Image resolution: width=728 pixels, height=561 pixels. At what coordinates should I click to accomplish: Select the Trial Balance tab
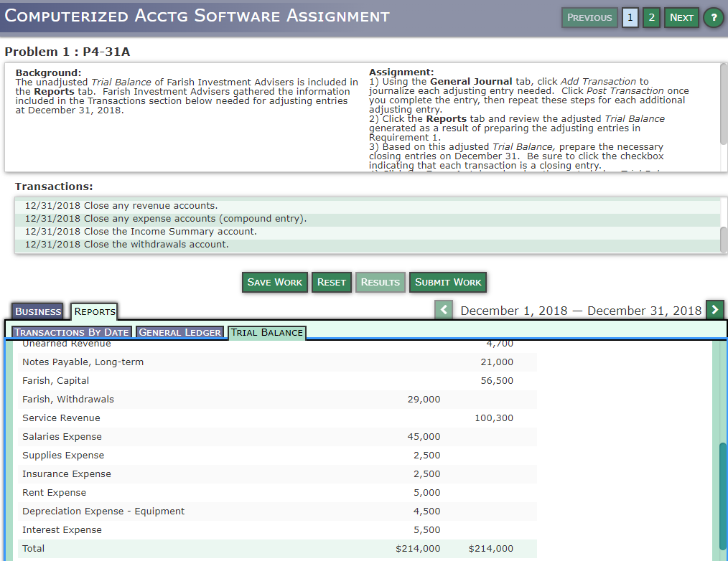point(267,332)
